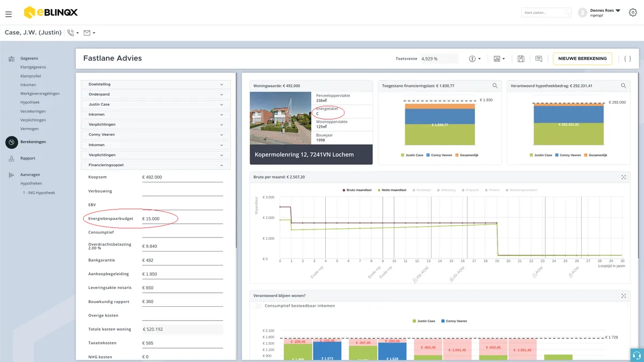Screen dimensions: 644x362
Task: Toggle Consumptief besteedbaar inkomen switch
Action: click(x=258, y=306)
